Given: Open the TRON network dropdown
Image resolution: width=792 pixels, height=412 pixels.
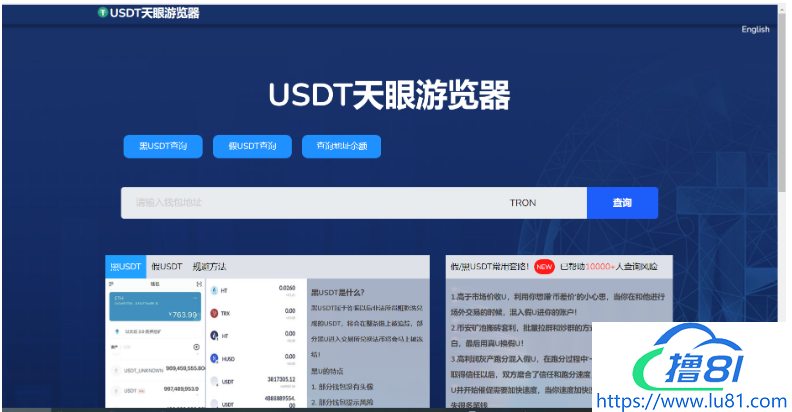Looking at the screenshot, I should click(523, 203).
